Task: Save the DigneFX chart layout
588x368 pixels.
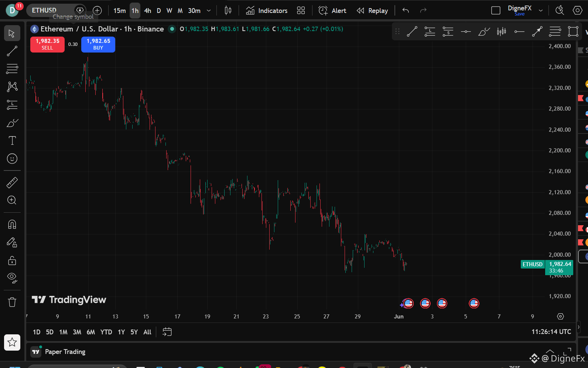Action: click(519, 14)
